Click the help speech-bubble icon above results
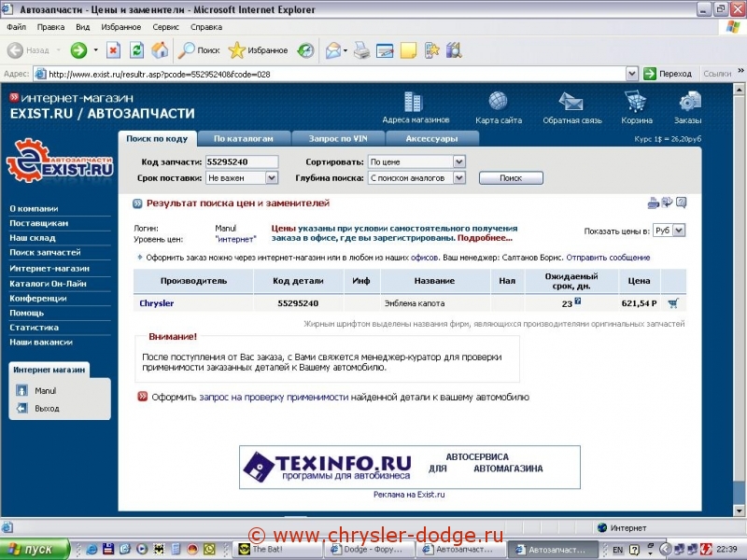The height and width of the screenshot is (560, 747). tap(682, 203)
